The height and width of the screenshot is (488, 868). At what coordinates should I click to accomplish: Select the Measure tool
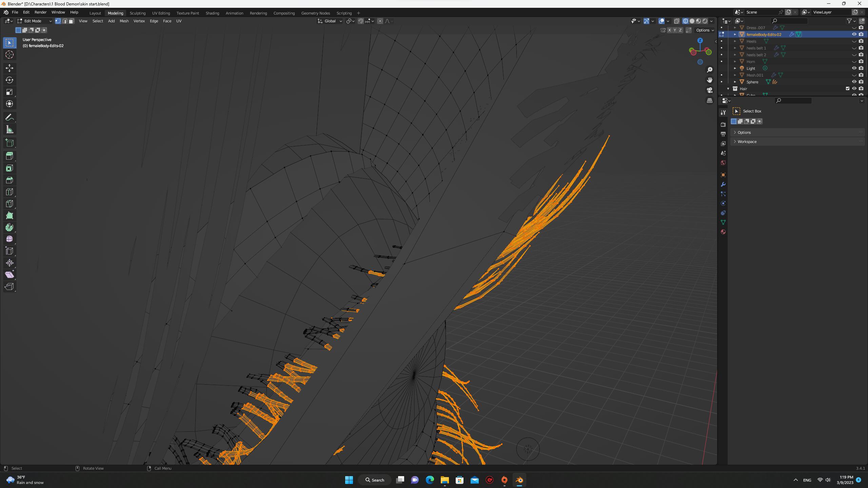(x=9, y=129)
